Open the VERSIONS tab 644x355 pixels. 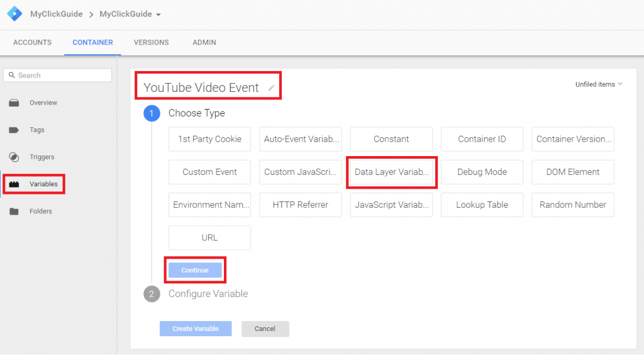(151, 42)
